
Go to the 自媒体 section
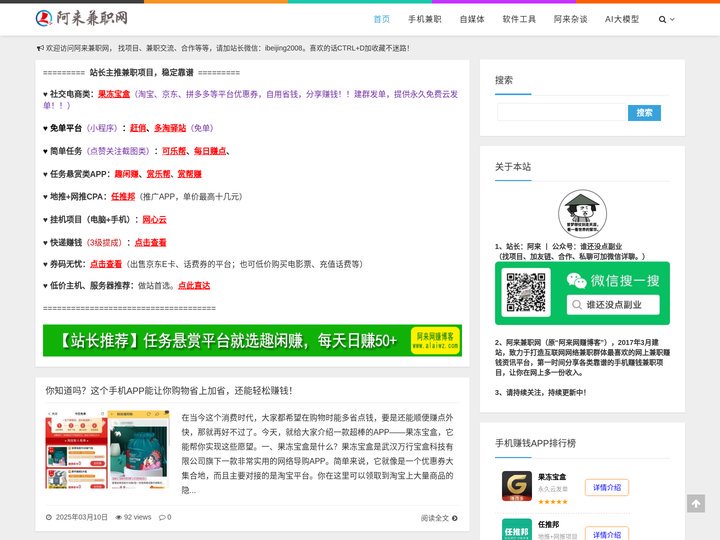(x=472, y=19)
